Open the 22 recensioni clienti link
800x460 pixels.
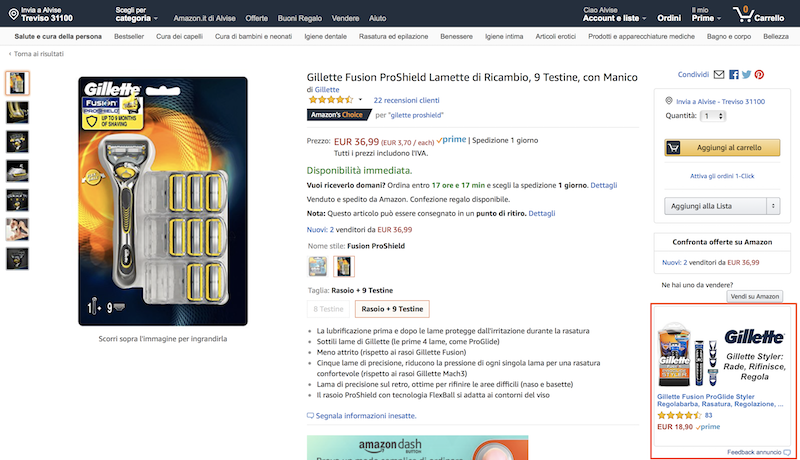tap(406, 100)
